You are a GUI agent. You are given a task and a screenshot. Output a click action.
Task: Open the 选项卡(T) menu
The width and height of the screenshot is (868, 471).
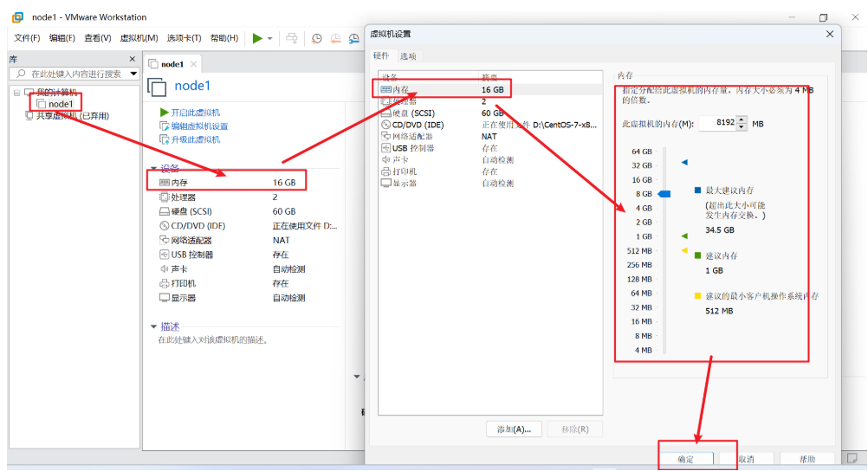click(x=184, y=38)
